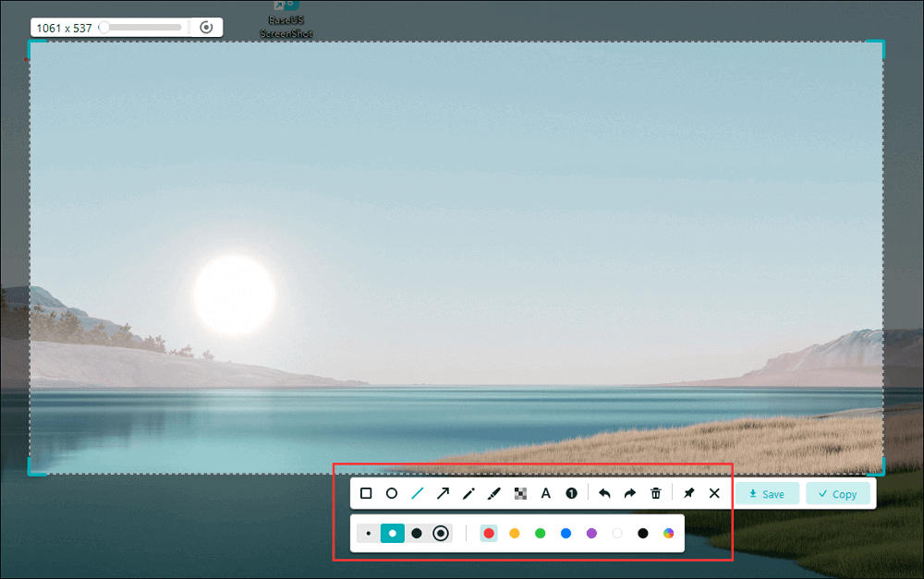The height and width of the screenshot is (579, 924).
Task: Select the Arrow annotation tool
Action: 443,493
